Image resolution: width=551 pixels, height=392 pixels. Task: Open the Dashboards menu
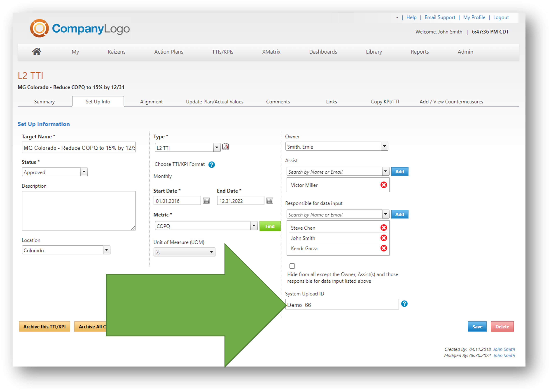[x=323, y=52]
